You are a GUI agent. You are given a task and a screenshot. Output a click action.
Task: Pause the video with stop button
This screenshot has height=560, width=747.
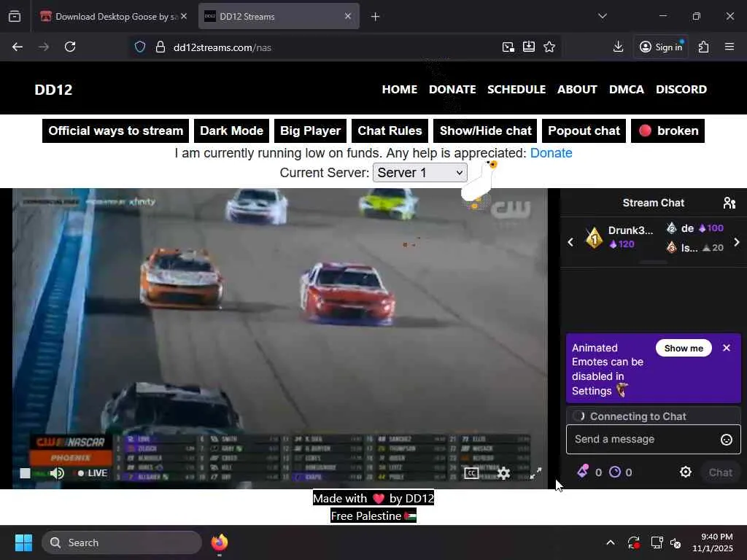coord(25,472)
